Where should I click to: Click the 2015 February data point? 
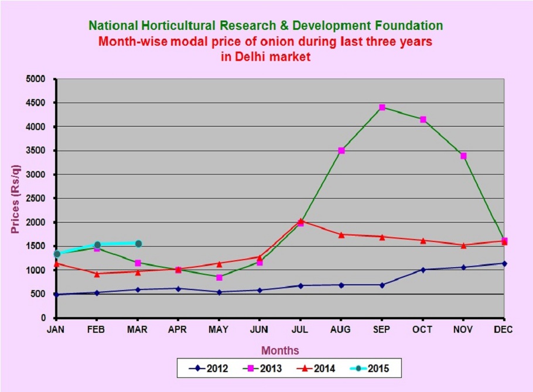(x=97, y=245)
